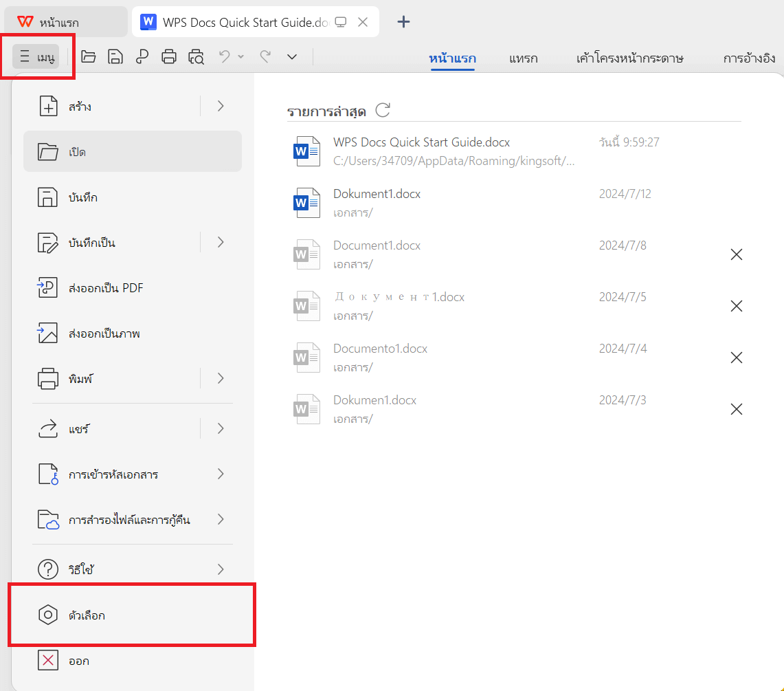The width and height of the screenshot is (784, 691).
Task: Expand the แชร์ submenu arrow
Action: [221, 428]
